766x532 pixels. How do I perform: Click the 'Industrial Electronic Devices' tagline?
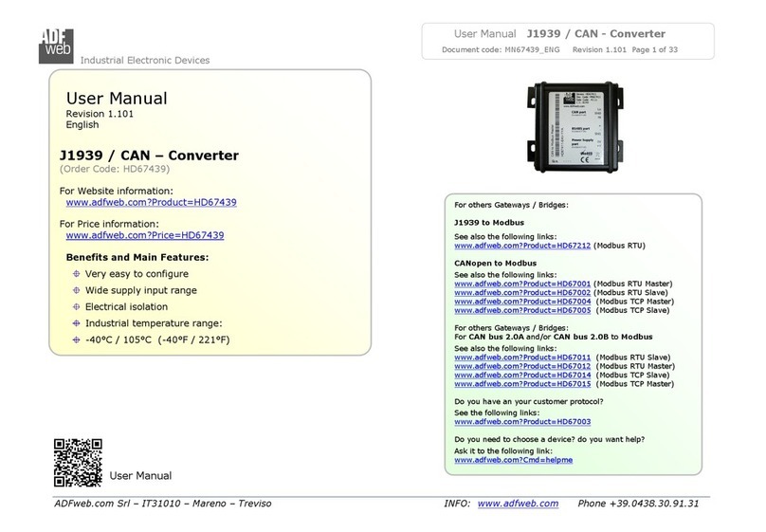[x=145, y=61]
